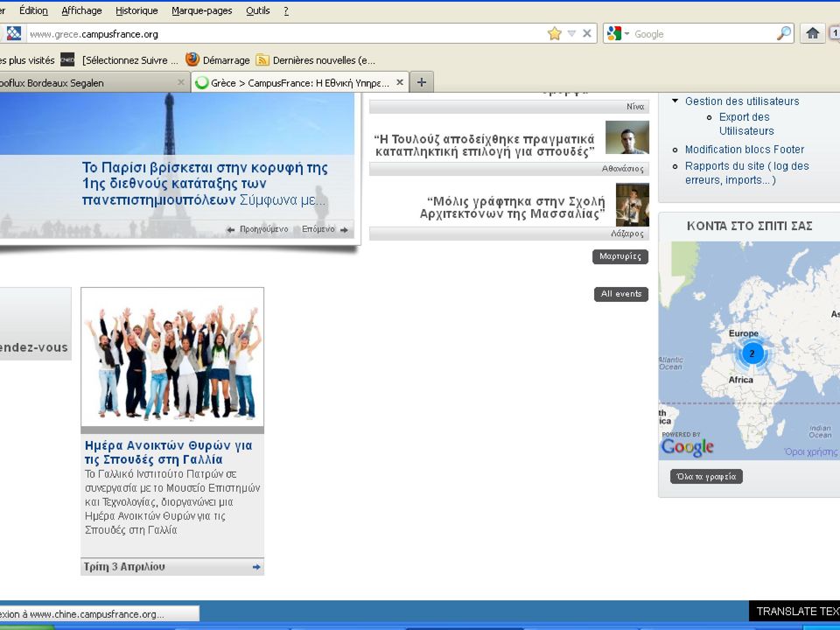Open the crowd photo event thumbnail
The image size is (840, 630).
(x=172, y=357)
